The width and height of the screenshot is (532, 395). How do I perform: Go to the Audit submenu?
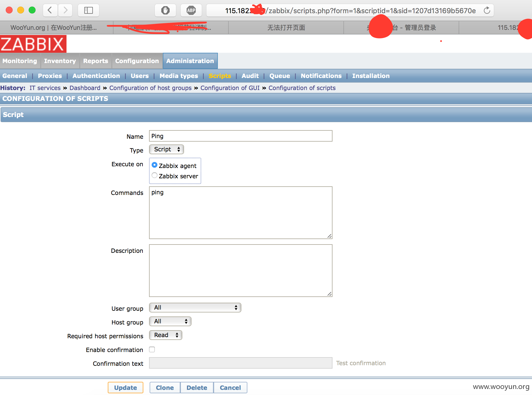tap(250, 76)
